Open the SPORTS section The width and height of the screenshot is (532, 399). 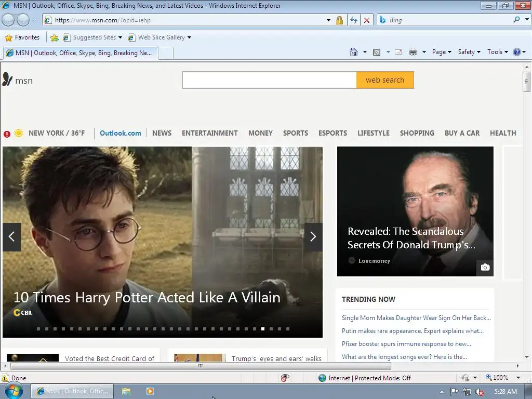pos(296,133)
